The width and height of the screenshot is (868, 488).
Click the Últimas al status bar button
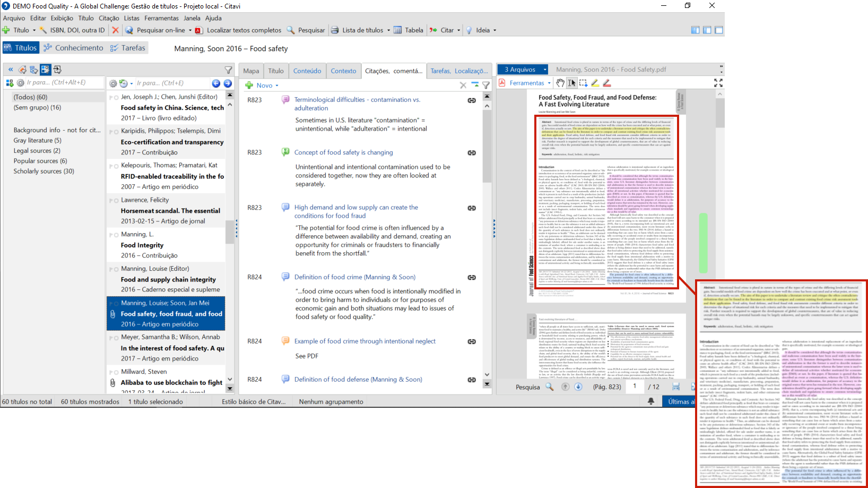pos(678,401)
